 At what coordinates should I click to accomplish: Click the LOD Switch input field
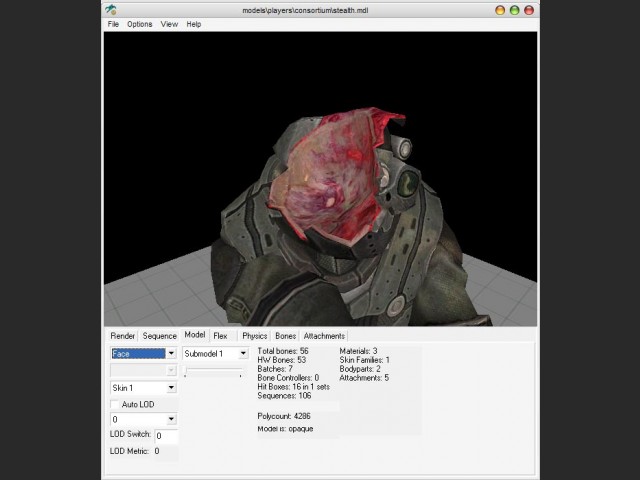[166, 436]
